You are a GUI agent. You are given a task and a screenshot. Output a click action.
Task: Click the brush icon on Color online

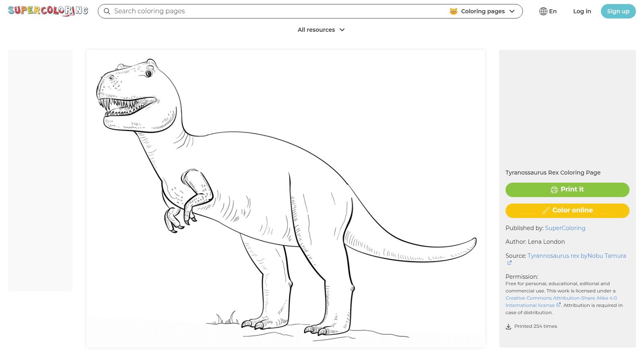pyautogui.click(x=546, y=210)
